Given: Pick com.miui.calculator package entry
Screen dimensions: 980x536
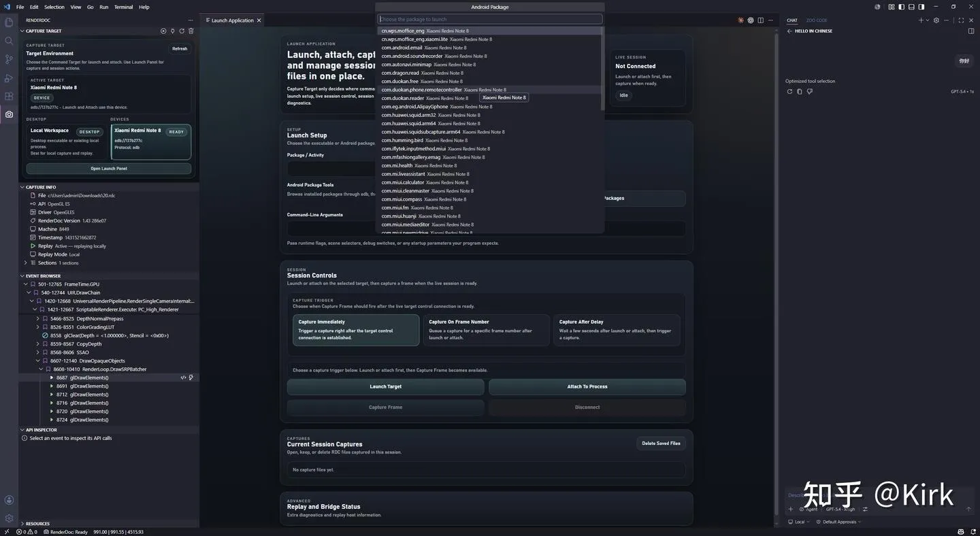Looking at the screenshot, I should pyautogui.click(x=490, y=182).
